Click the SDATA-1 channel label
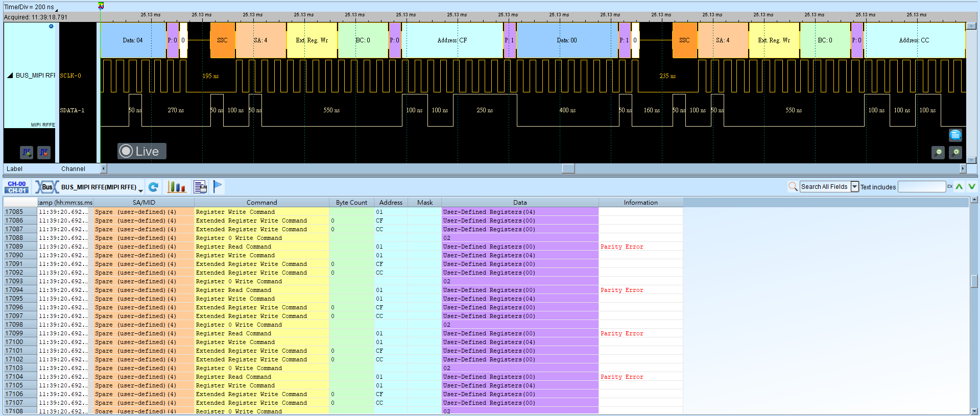This screenshot has width=980, height=416. [72, 110]
